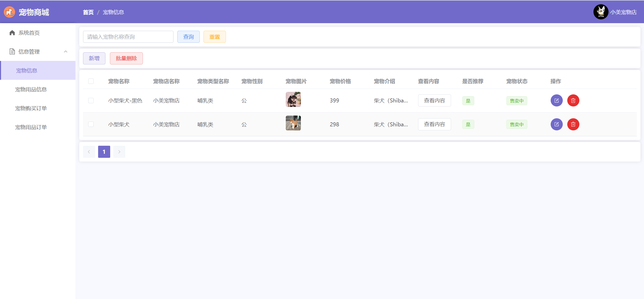Click the home icon beside 系统首页

point(12,33)
